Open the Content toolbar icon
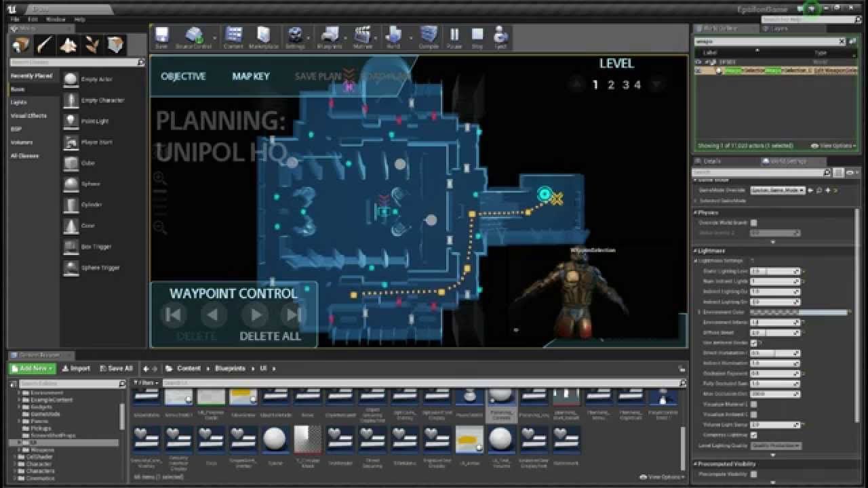The image size is (868, 488). pos(233,38)
